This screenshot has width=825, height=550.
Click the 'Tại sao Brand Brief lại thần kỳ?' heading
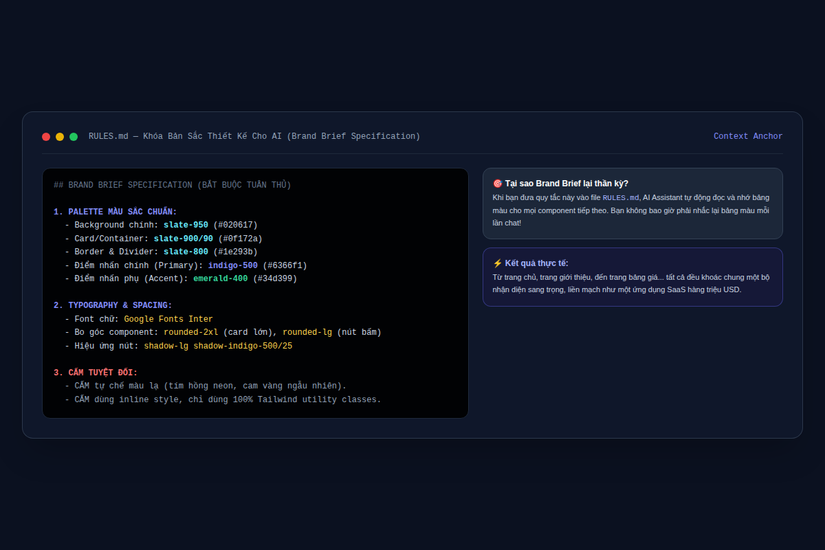point(567,184)
